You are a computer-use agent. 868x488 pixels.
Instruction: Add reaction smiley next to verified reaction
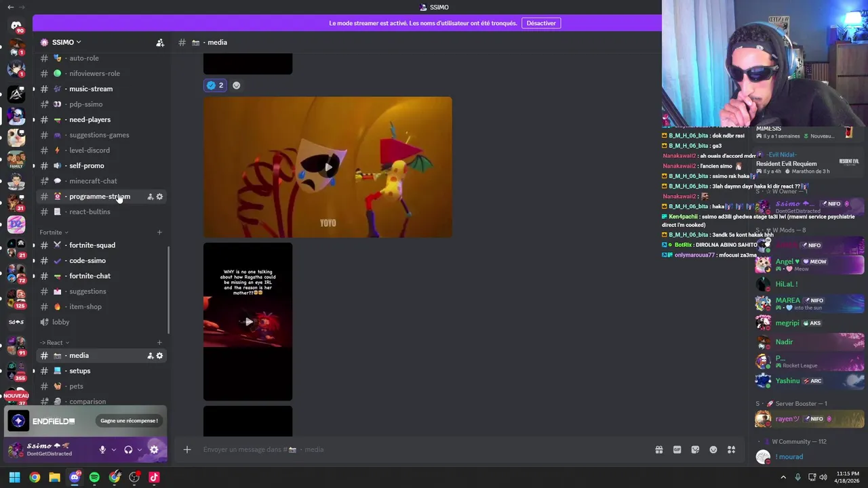[x=236, y=85]
